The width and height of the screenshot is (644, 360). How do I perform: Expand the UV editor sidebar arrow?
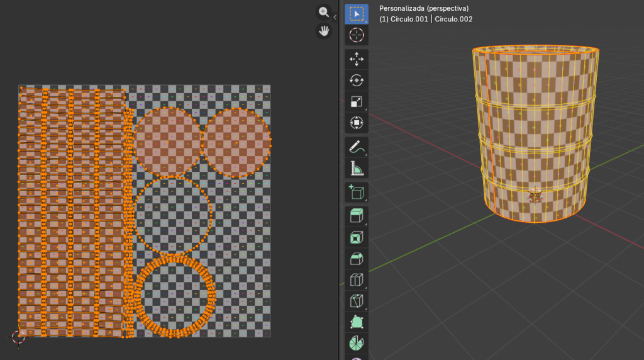[x=335, y=18]
